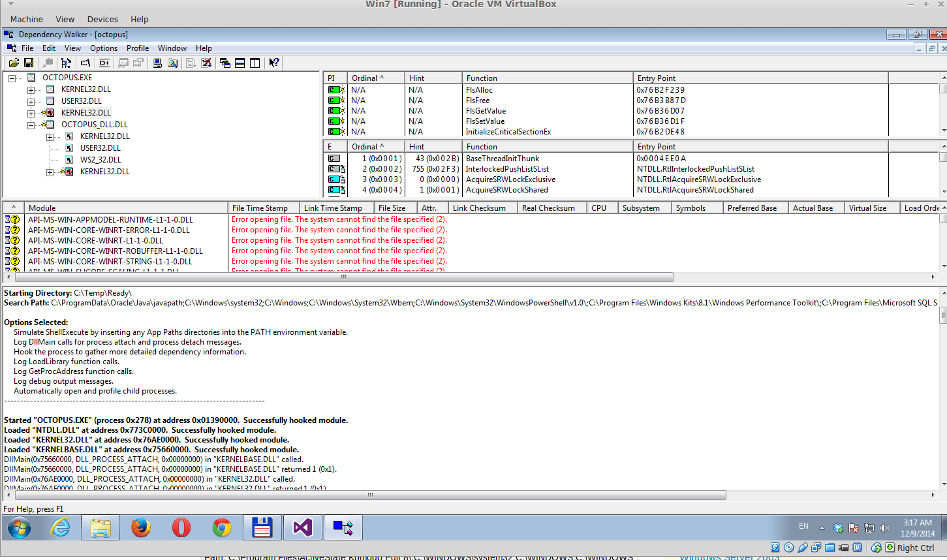Click the VirtualBox shared folders icon
947x560 pixels.
pyautogui.click(x=830, y=548)
